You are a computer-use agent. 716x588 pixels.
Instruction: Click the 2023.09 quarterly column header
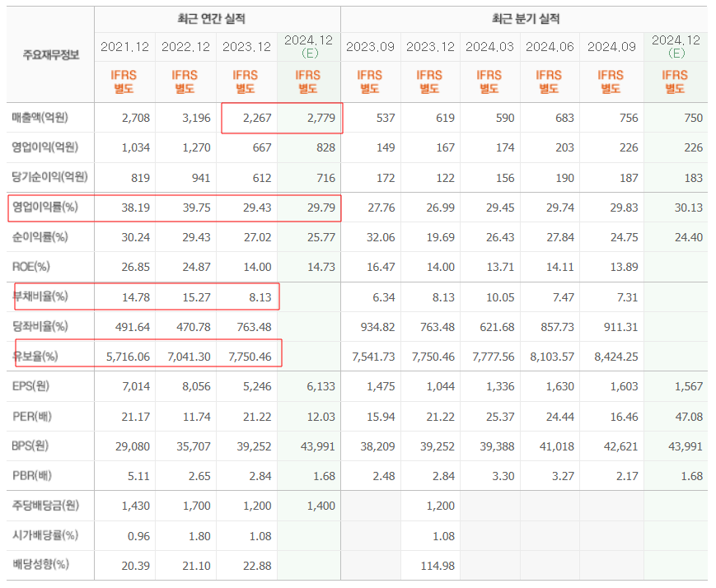[x=370, y=47]
